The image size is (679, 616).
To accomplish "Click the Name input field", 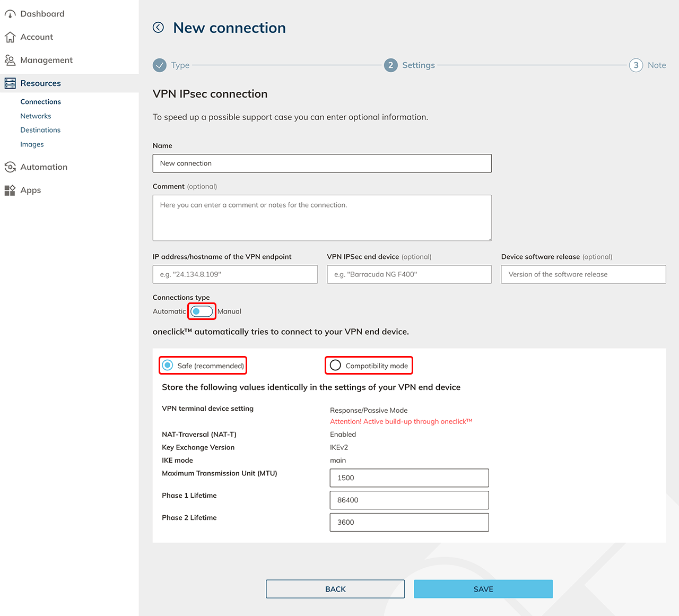I will coord(322,163).
